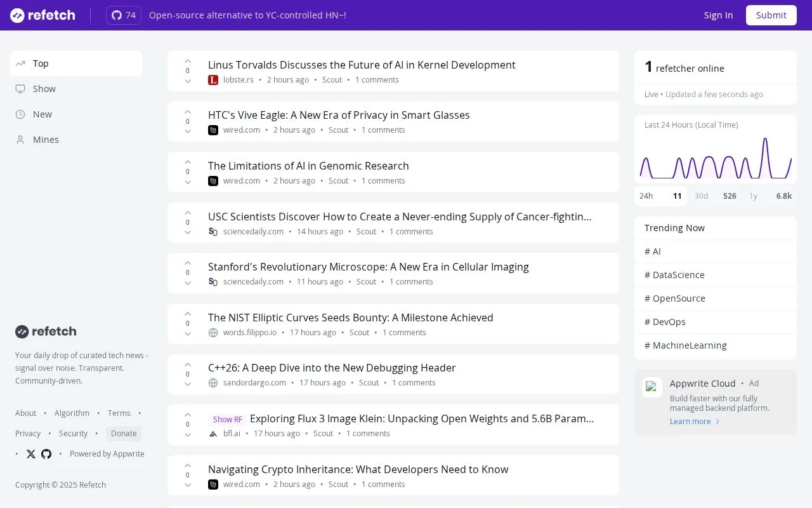
Task: Upvote the NIST Elliptic Curves Seeds Bounty story
Action: [x=188, y=314]
